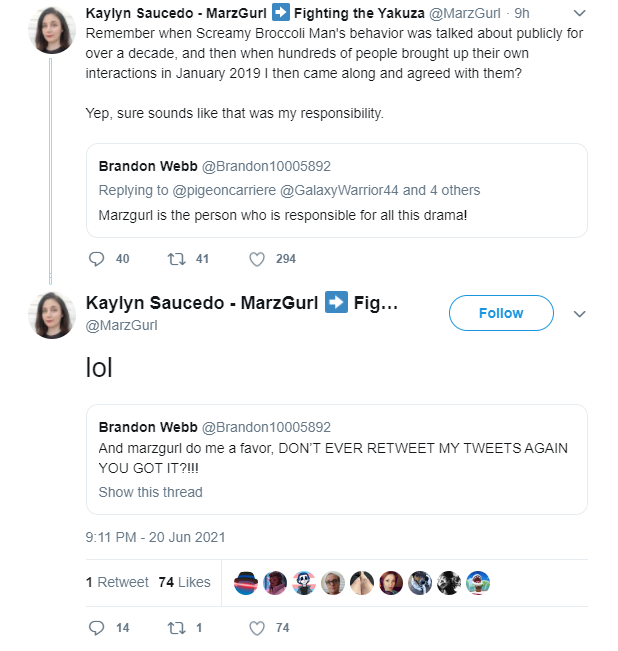Click the reply icon with 14 replies

click(x=96, y=628)
